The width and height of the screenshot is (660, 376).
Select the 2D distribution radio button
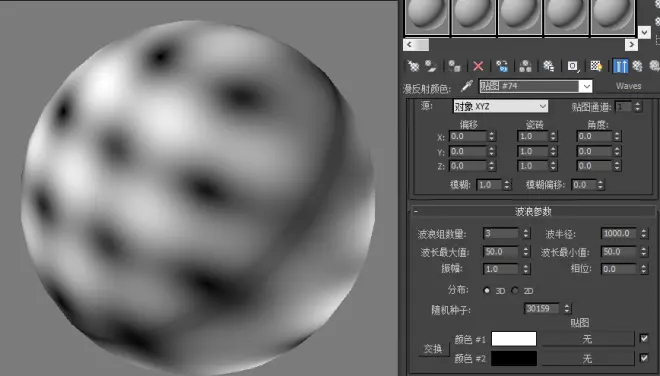click(515, 291)
